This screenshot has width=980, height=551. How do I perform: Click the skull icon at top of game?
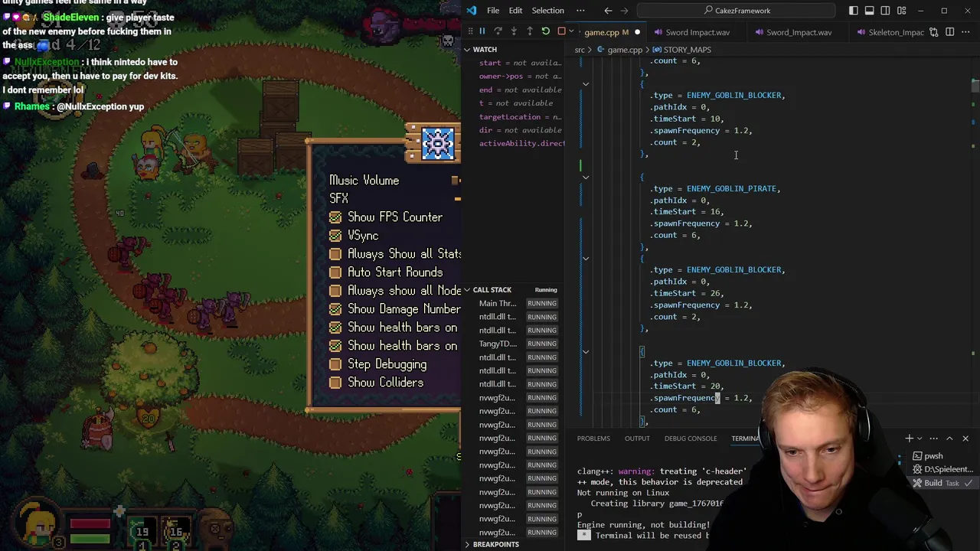coord(449,40)
